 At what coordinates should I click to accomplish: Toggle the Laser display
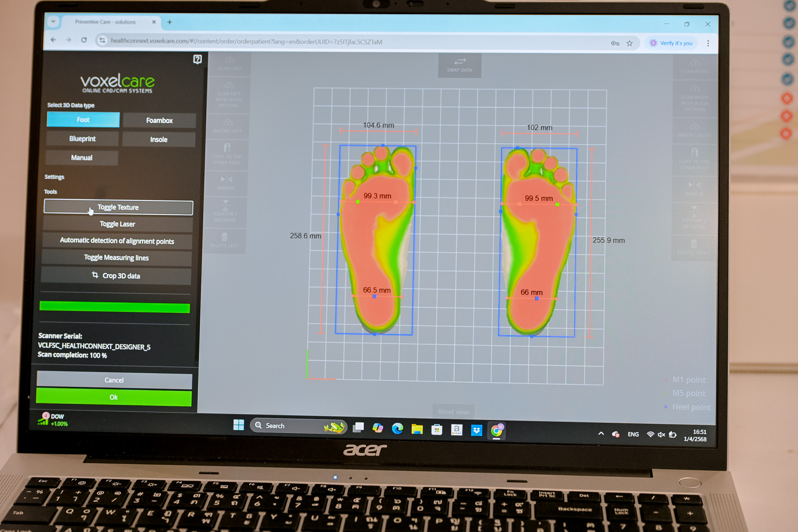117,224
